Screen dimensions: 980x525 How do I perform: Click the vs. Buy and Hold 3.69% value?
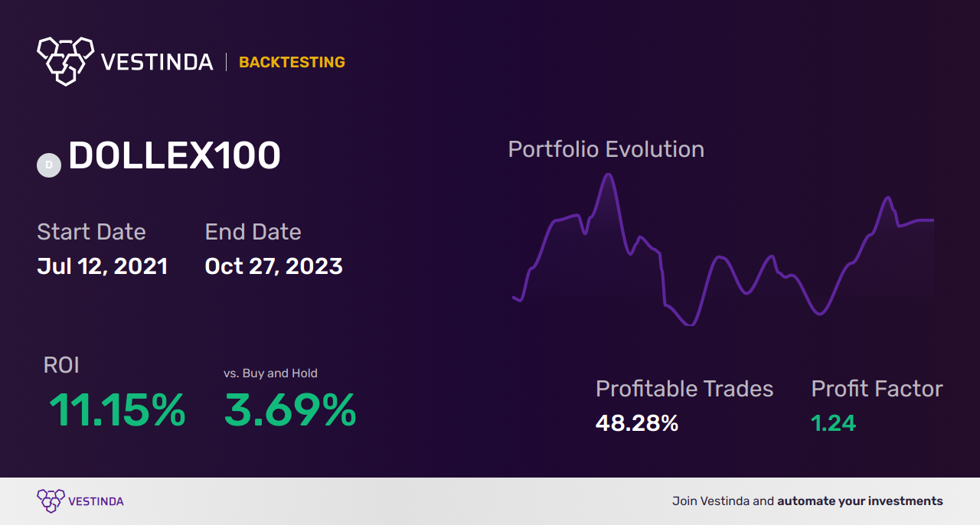tap(290, 410)
